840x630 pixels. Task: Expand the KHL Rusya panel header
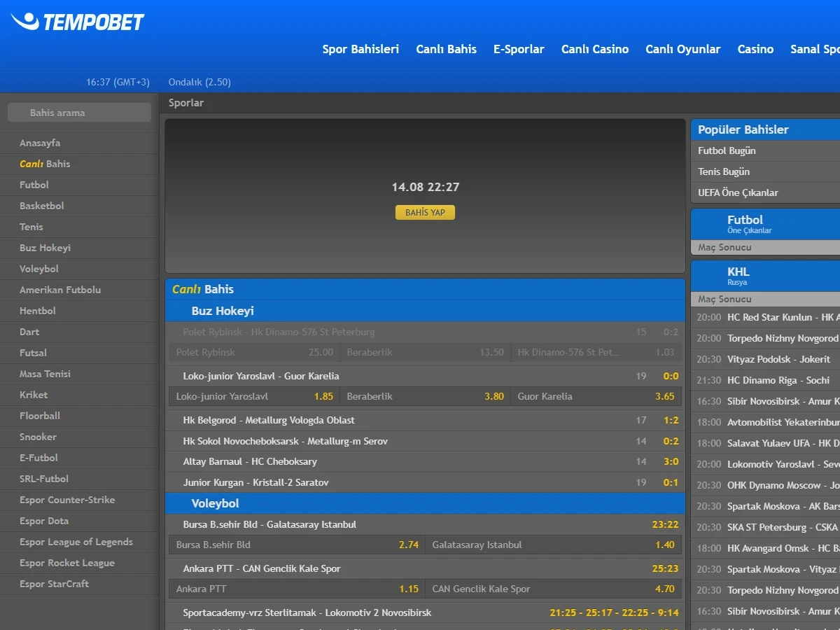click(x=765, y=276)
